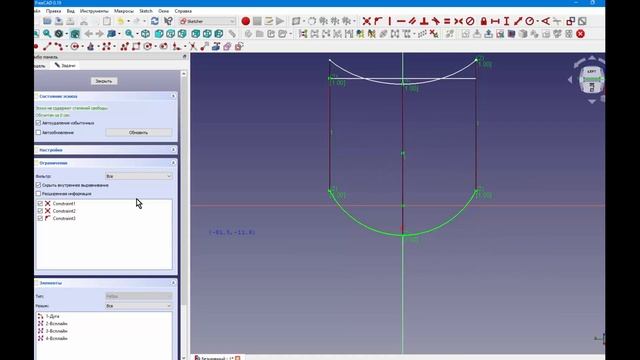Expand the settings section
This screenshot has height=360, width=640.
coord(173,150)
